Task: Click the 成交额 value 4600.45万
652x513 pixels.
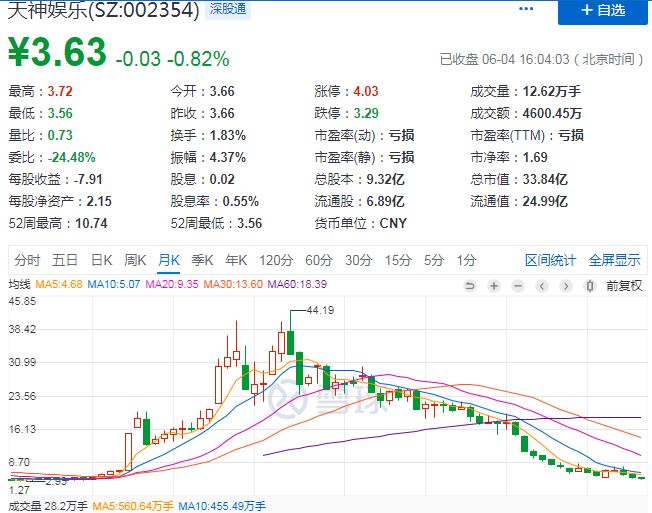Action: [552, 113]
